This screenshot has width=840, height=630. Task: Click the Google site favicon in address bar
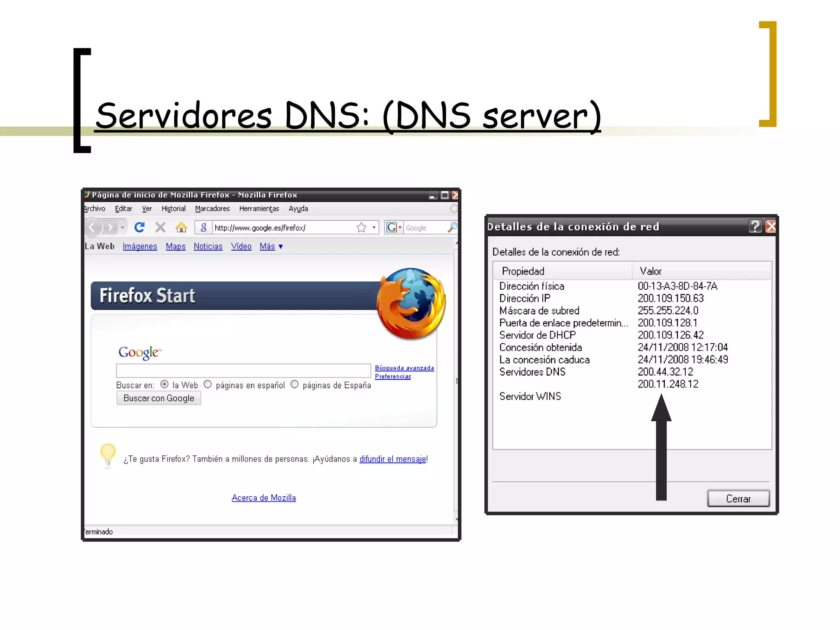(203, 227)
